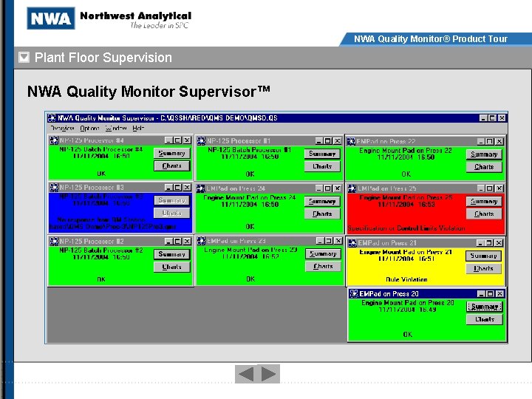This screenshot has width=532, height=399.
Task: Click the 'No response from QM Station' message
Action: (x=101, y=220)
